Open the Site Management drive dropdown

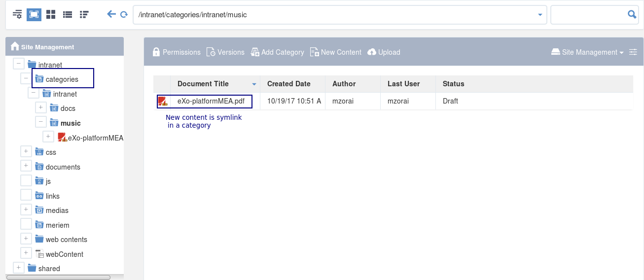tap(587, 52)
